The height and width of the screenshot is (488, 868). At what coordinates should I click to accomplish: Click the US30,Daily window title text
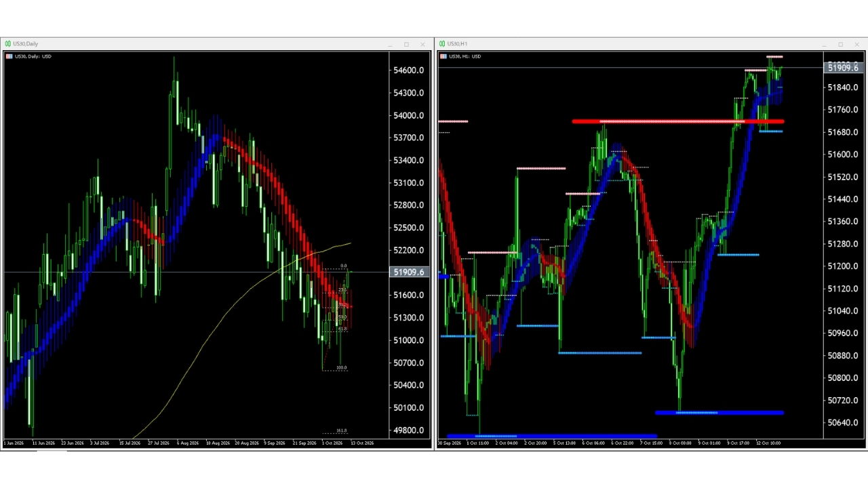[26, 44]
